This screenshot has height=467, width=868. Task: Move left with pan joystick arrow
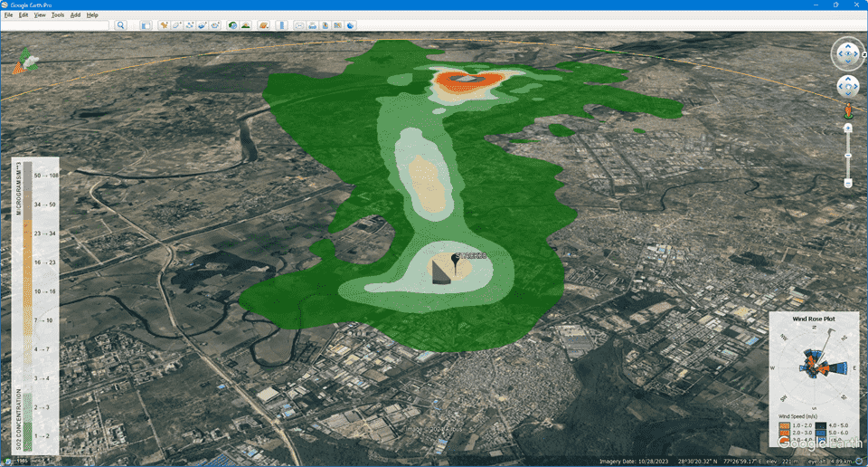tap(841, 87)
